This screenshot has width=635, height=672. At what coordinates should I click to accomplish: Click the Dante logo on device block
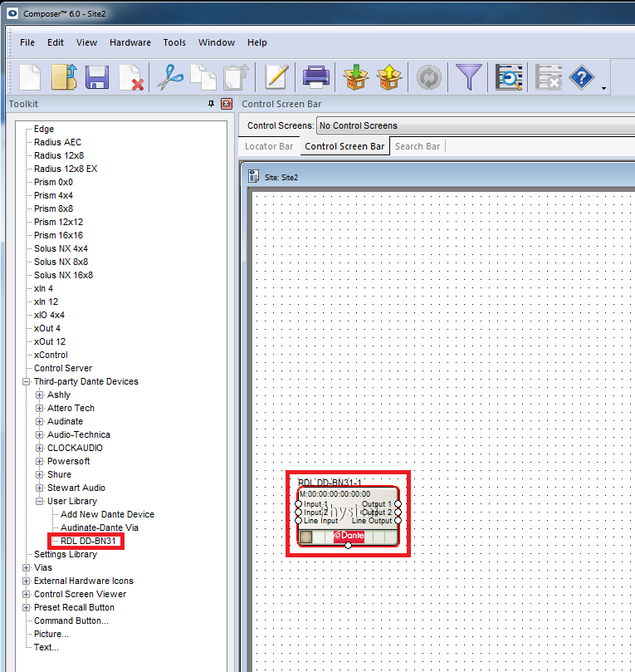coord(349,536)
